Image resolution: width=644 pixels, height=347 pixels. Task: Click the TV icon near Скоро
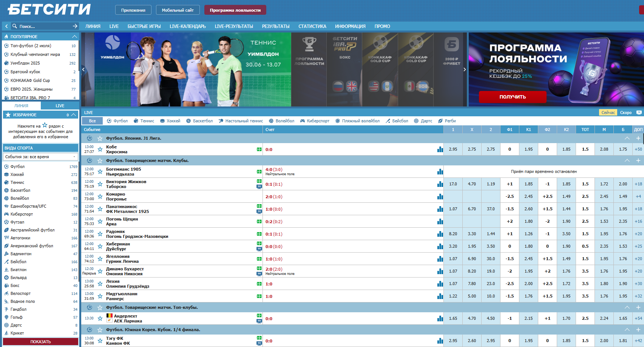click(x=639, y=113)
